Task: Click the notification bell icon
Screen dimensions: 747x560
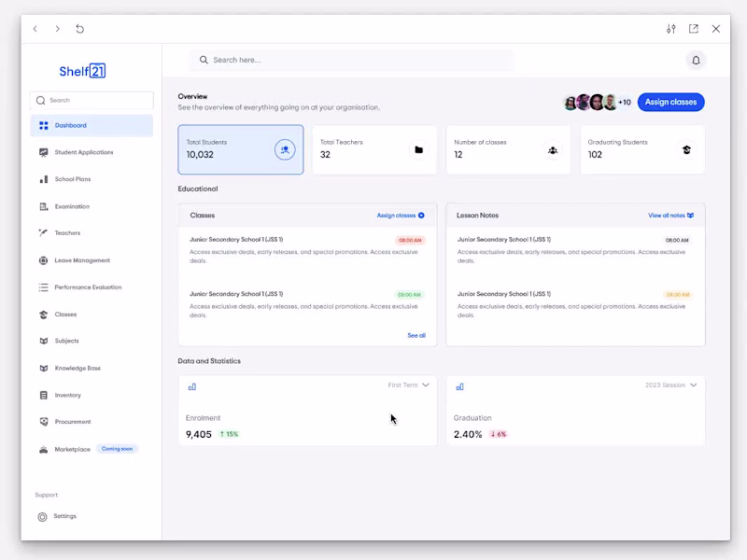Action: tap(696, 60)
